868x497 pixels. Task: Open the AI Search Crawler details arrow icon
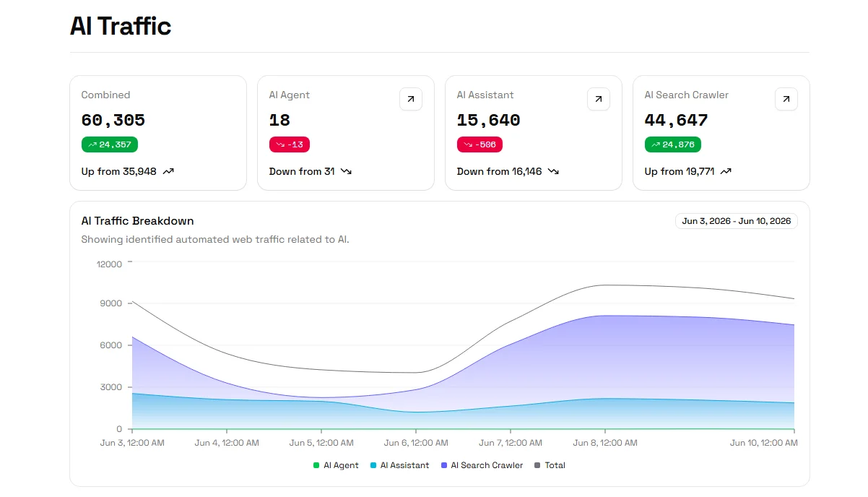(786, 99)
